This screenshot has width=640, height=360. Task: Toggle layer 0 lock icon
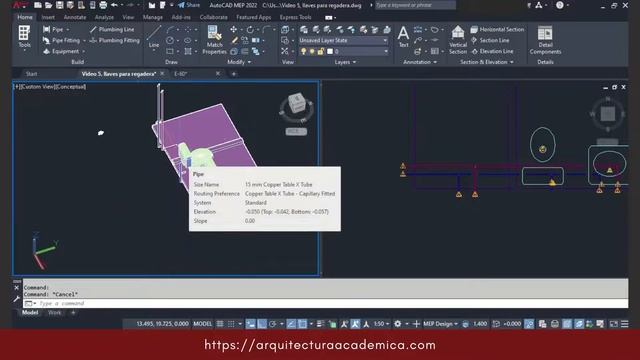pos(321,51)
